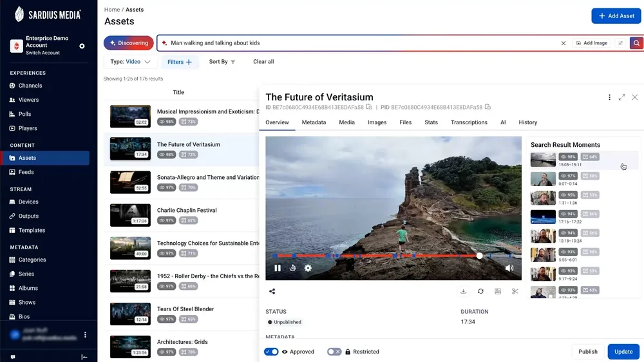
Task: Copy the asset ID
Action: (369, 107)
